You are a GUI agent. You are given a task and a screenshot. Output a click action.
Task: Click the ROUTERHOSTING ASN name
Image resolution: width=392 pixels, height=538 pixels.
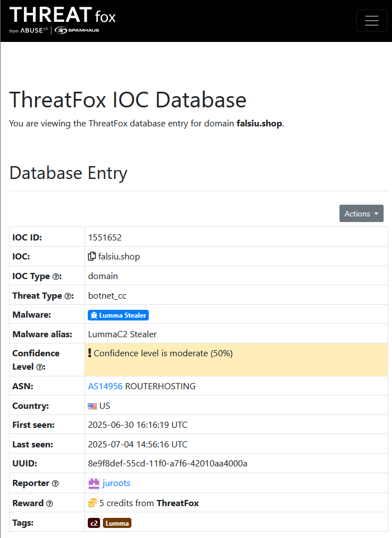[160, 386]
